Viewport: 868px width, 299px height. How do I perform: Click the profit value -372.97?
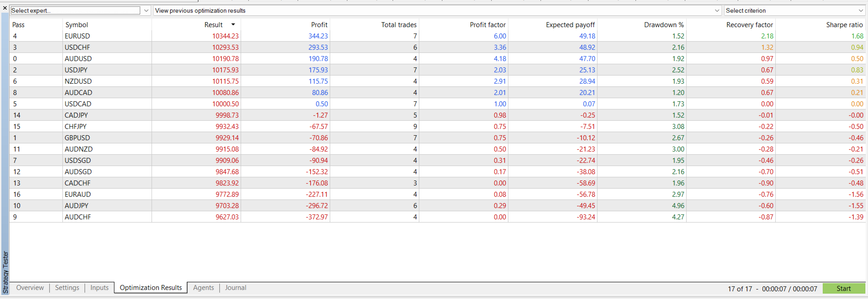pyautogui.click(x=317, y=217)
